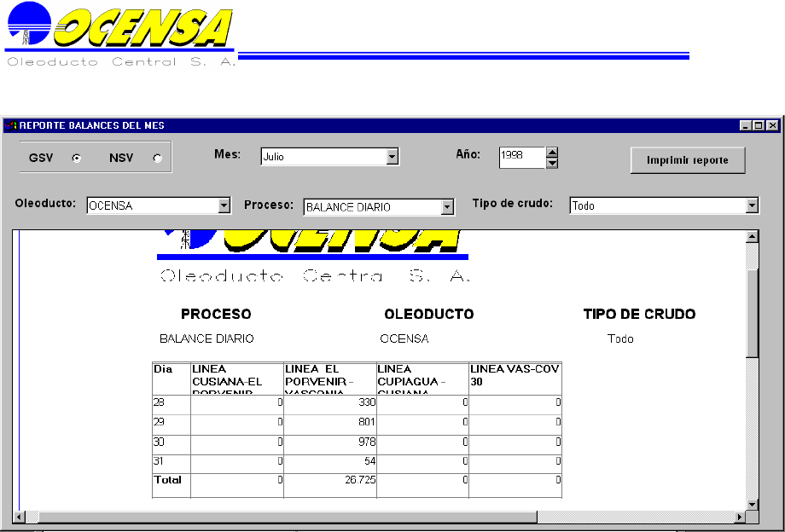Screen dimensions: 785x532
Task: Open the Oleoducto dropdown arrow
Action: (224, 205)
